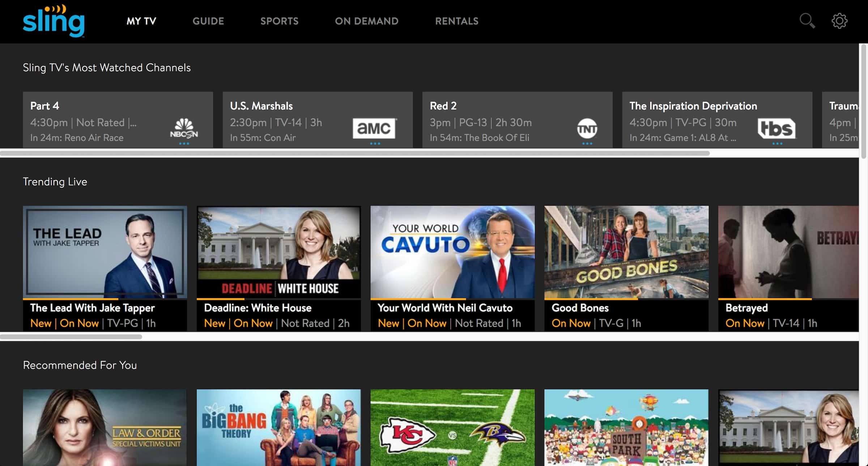Open the ON DEMAND tab
868x466 pixels.
tap(367, 21)
